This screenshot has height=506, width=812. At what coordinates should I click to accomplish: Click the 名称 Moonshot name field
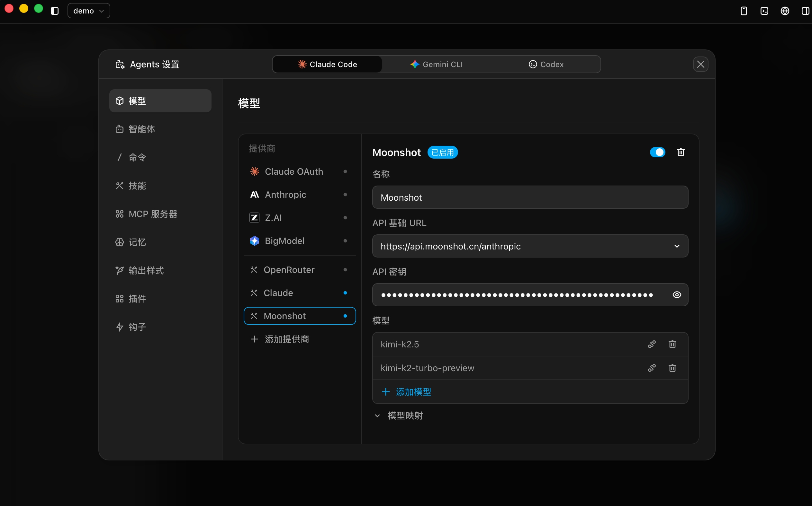530,197
